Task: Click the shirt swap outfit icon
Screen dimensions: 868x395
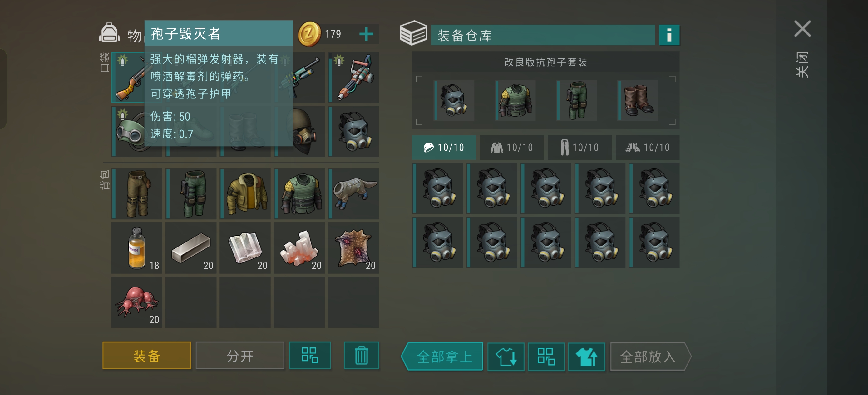Action: pyautogui.click(x=506, y=357)
